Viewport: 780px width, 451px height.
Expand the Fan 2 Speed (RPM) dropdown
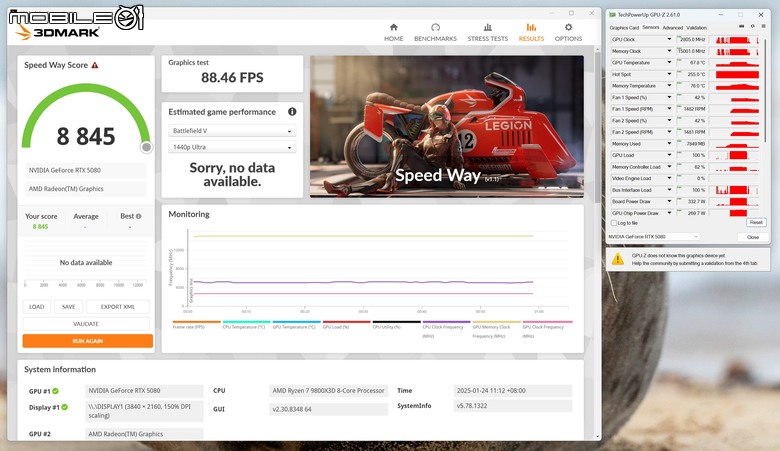click(x=669, y=132)
